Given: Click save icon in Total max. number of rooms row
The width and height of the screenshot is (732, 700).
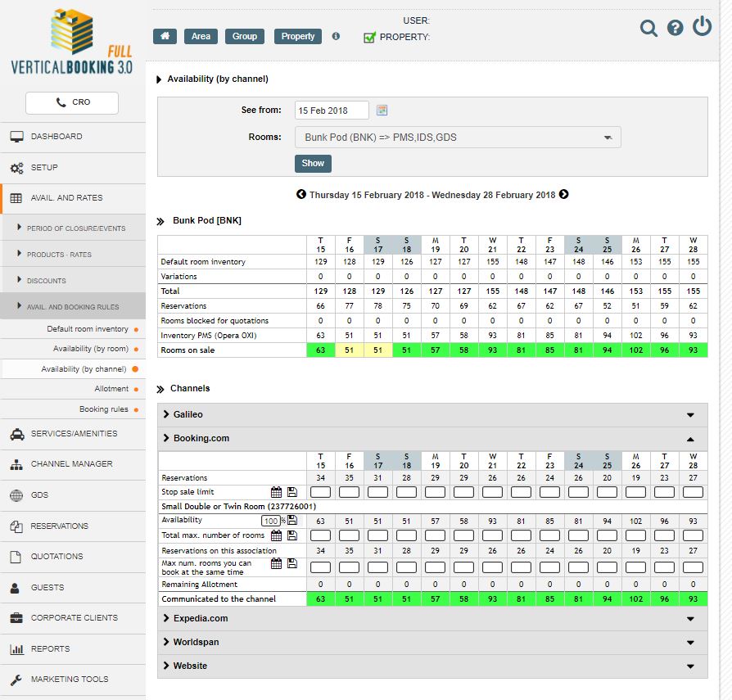Looking at the screenshot, I should [292, 535].
